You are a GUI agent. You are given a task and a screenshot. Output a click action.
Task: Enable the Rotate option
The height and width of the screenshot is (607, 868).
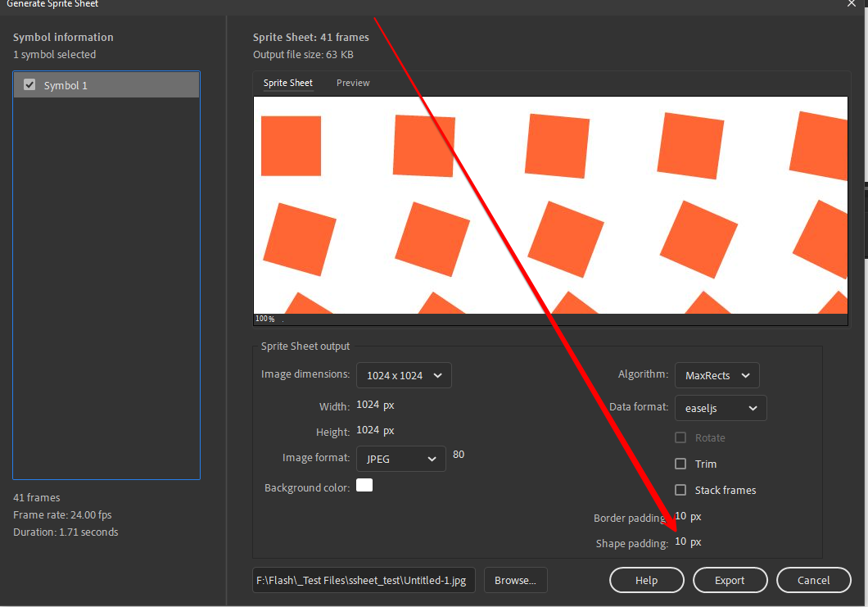(x=680, y=437)
